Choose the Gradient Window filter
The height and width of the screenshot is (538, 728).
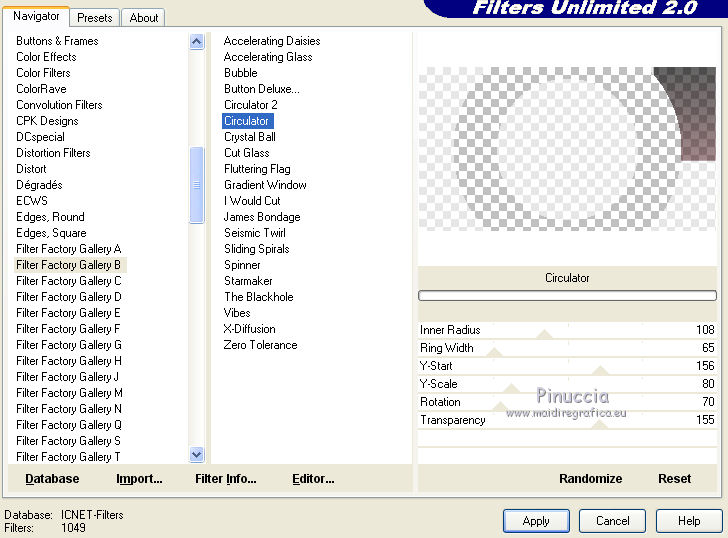[265, 185]
